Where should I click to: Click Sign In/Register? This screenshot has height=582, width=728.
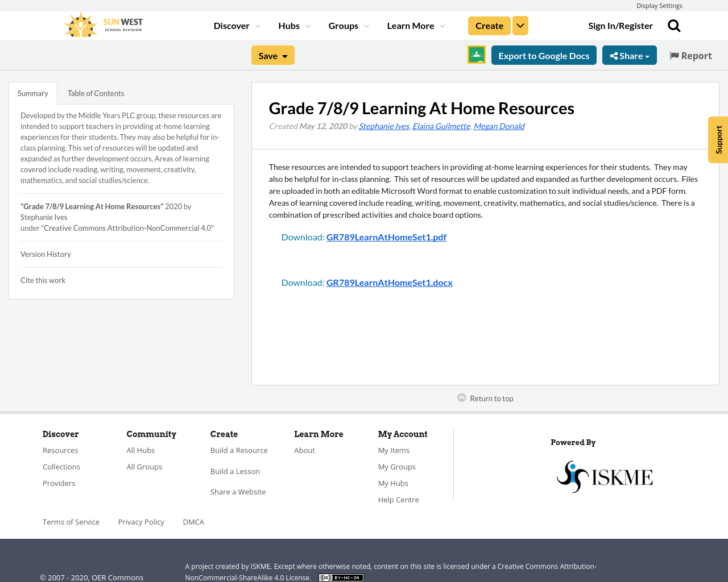tap(621, 24)
